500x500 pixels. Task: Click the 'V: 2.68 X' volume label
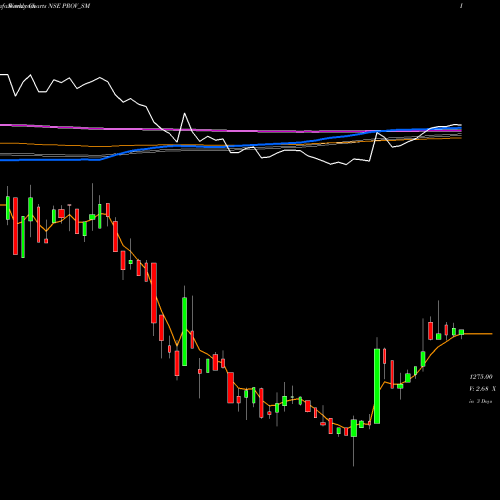point(482,389)
